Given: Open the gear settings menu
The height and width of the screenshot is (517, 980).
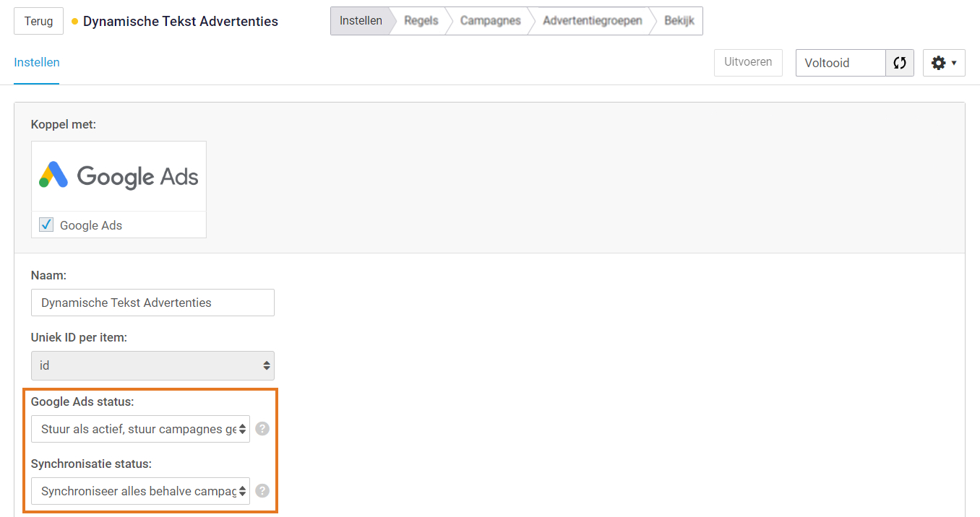Looking at the screenshot, I should pyautogui.click(x=944, y=63).
